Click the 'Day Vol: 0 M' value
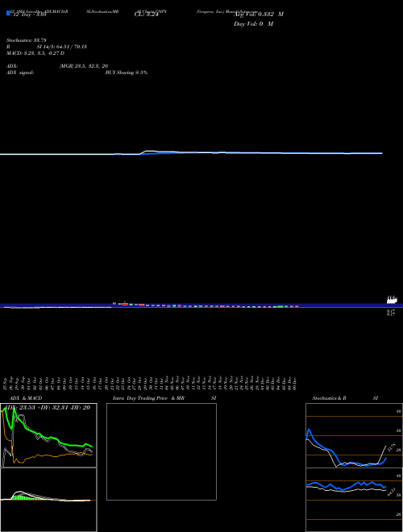403x532 pixels. (253, 24)
